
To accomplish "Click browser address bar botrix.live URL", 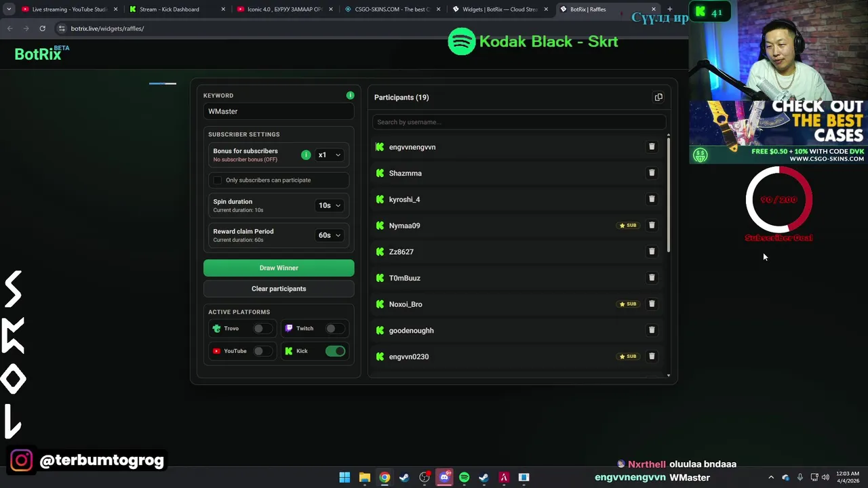I will click(107, 28).
